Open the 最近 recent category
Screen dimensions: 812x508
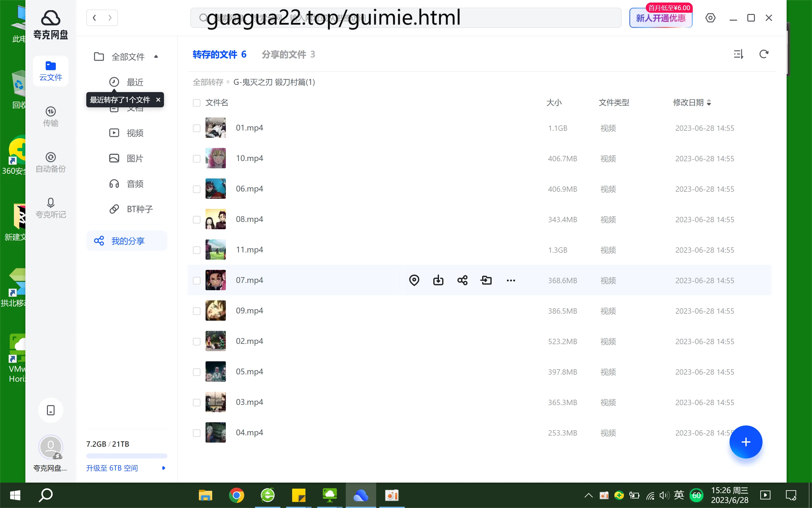(127, 82)
